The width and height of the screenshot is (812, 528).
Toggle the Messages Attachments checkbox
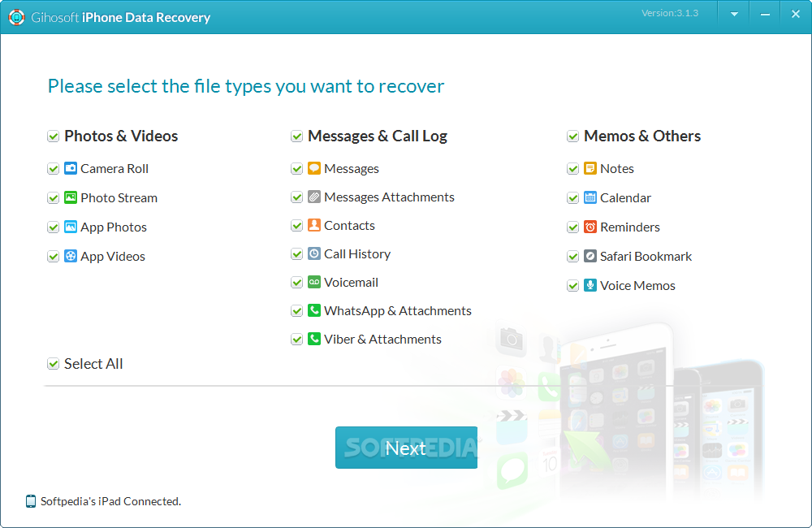[296, 197]
